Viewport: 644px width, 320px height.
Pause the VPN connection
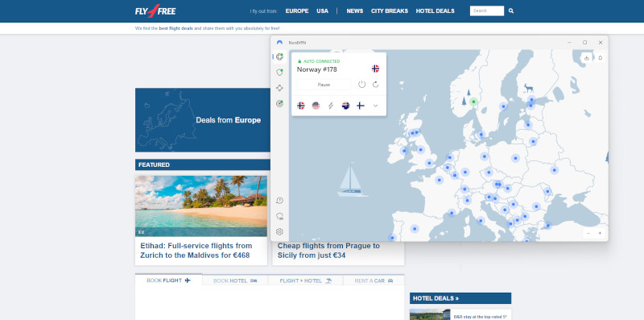(x=324, y=85)
